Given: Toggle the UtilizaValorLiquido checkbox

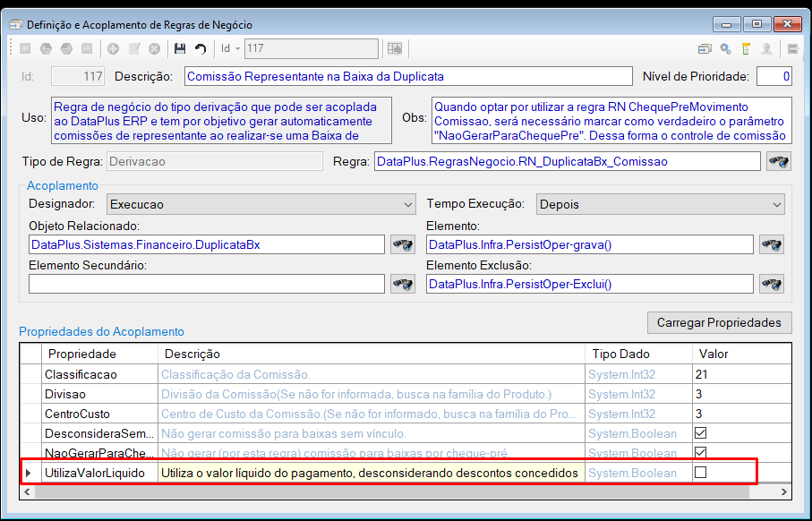Looking at the screenshot, I should click(701, 473).
